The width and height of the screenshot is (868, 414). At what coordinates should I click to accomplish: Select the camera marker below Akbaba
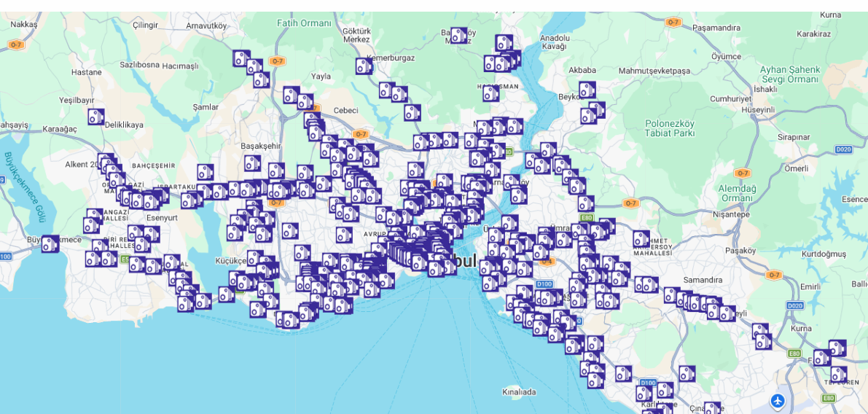click(x=587, y=90)
